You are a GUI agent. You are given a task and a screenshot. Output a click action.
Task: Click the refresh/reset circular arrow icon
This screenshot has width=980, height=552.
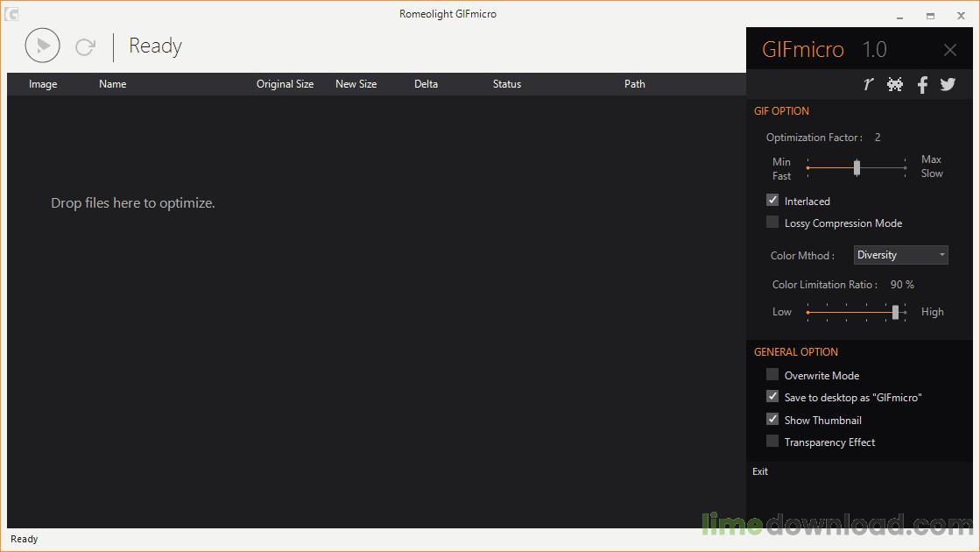click(85, 46)
